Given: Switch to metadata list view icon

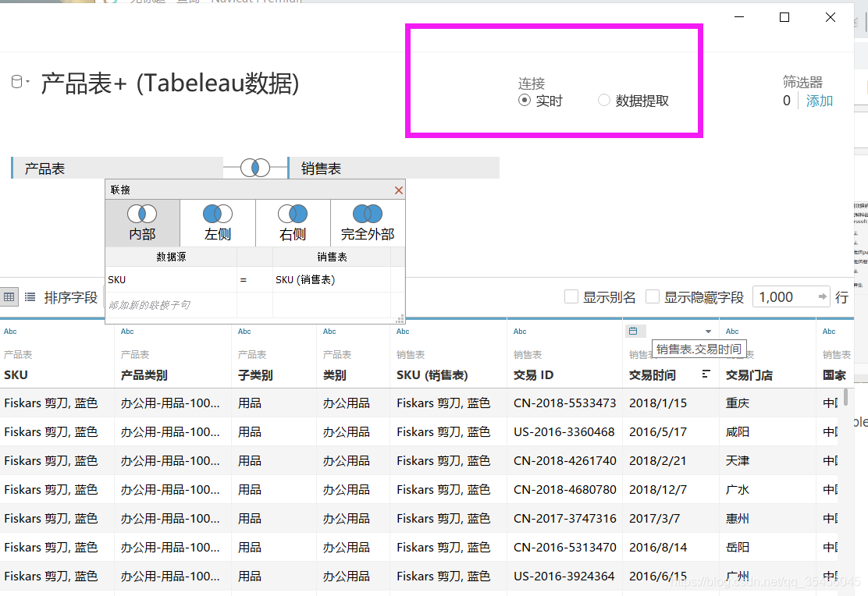Looking at the screenshot, I should (x=30, y=297).
